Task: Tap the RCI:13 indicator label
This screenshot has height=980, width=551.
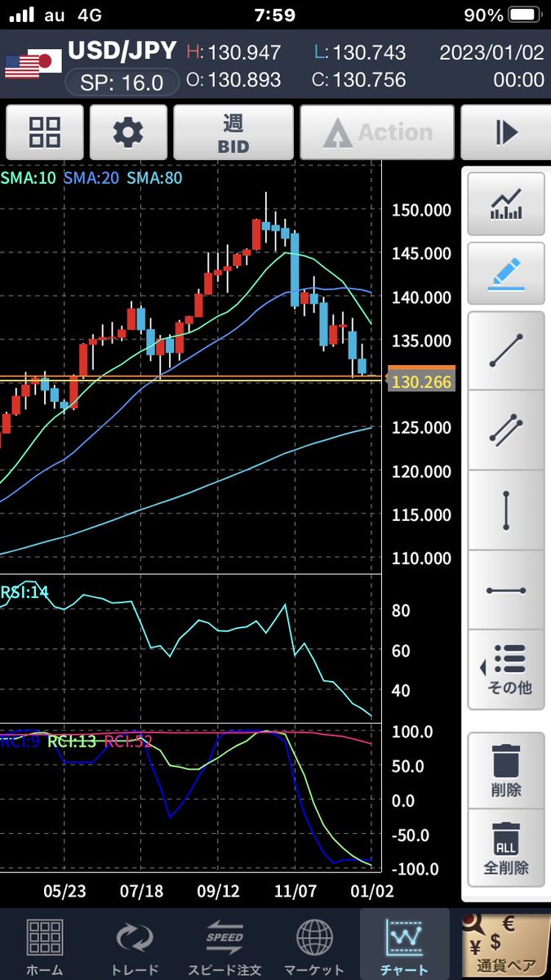Action: 73,742
